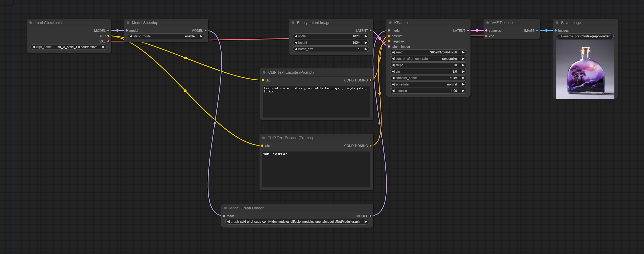
Task: Increase the steps value with right arrow
Action: click(463, 65)
